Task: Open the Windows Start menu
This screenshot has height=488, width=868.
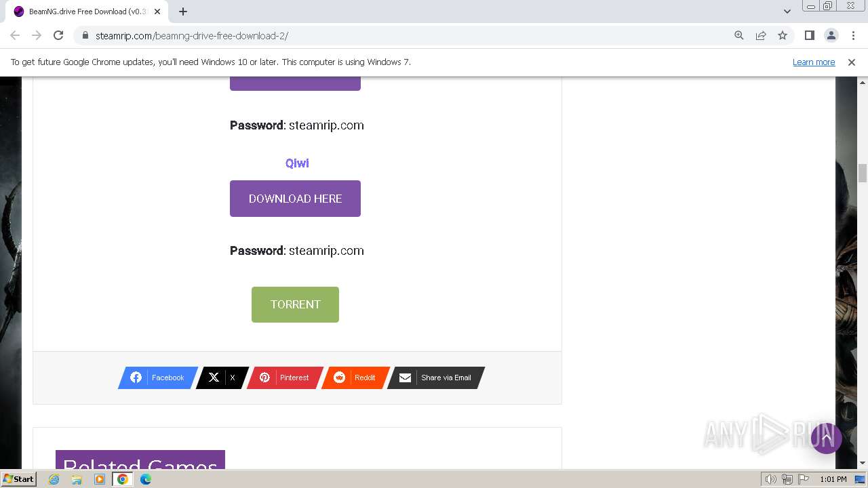Action: tap(19, 479)
